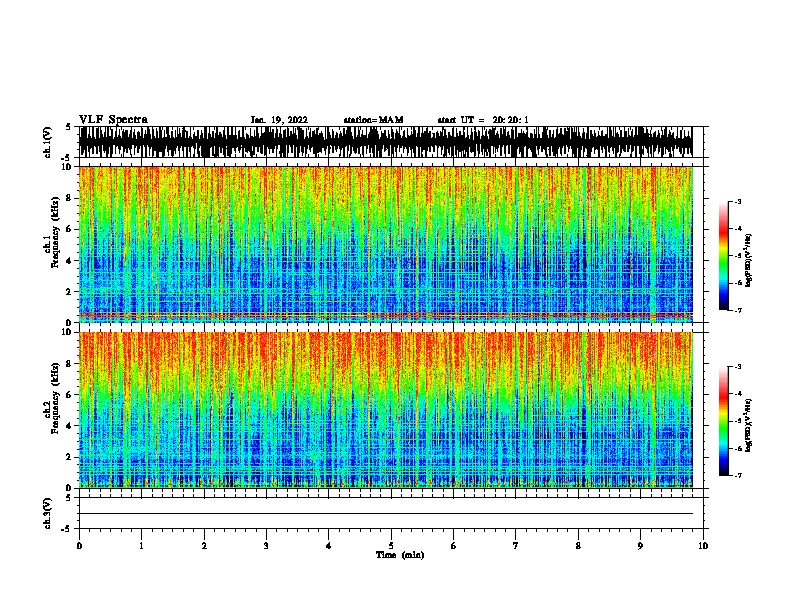
Task: Click inside the ch.1 frequency spectrogram
Action: coord(385,244)
